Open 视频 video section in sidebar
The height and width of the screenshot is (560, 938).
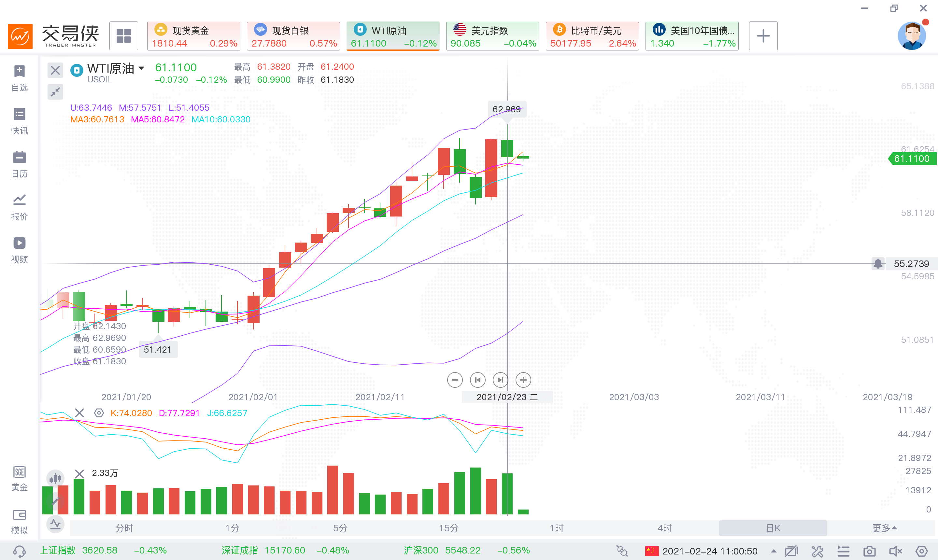pos(19,250)
